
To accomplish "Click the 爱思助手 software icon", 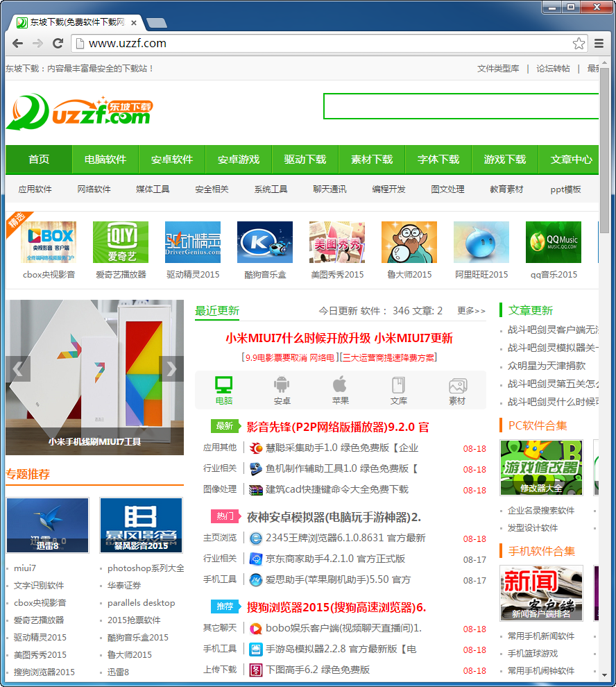I will pos(256,579).
